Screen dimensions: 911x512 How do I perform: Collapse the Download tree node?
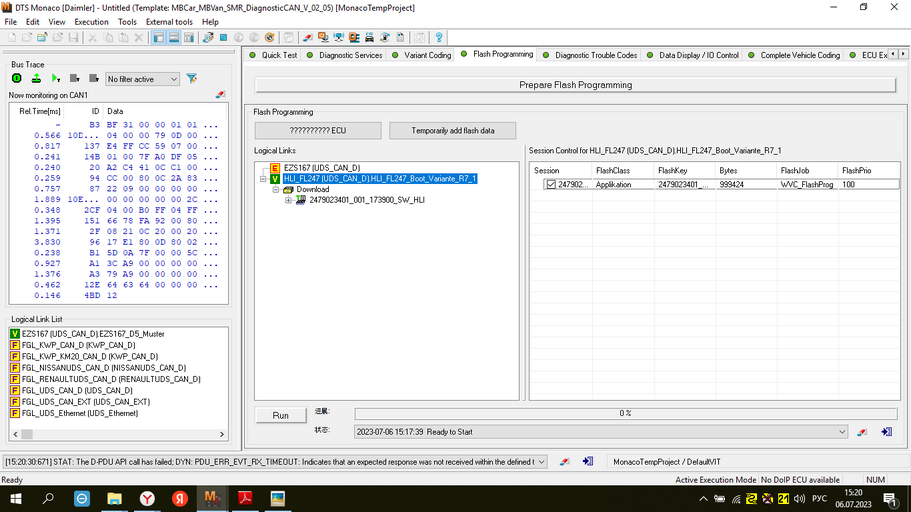[276, 189]
